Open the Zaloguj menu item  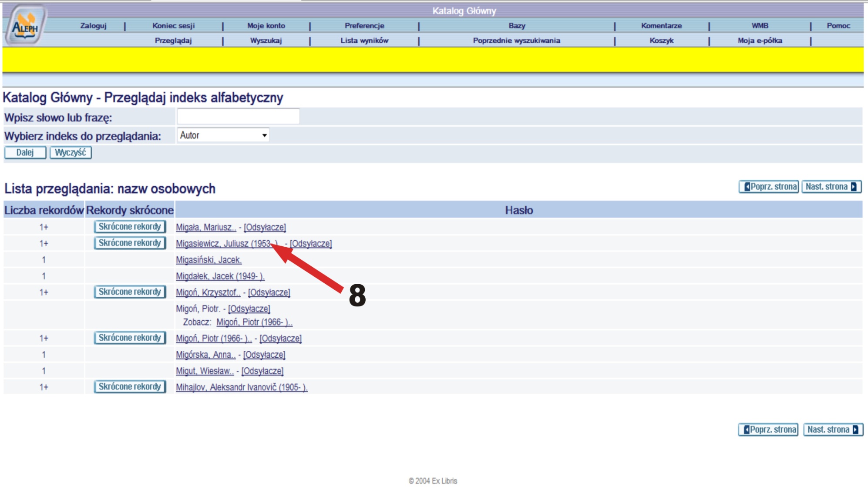pyautogui.click(x=93, y=26)
